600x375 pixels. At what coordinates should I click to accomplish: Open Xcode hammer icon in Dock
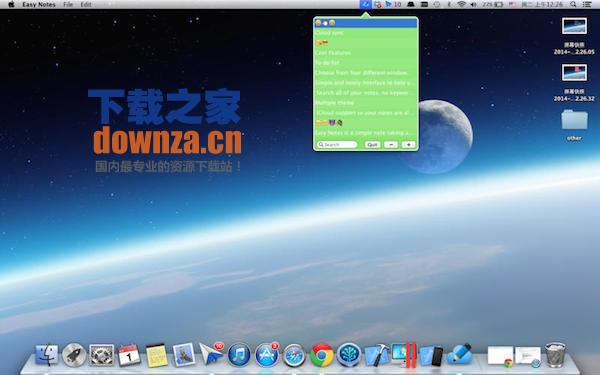click(377, 355)
